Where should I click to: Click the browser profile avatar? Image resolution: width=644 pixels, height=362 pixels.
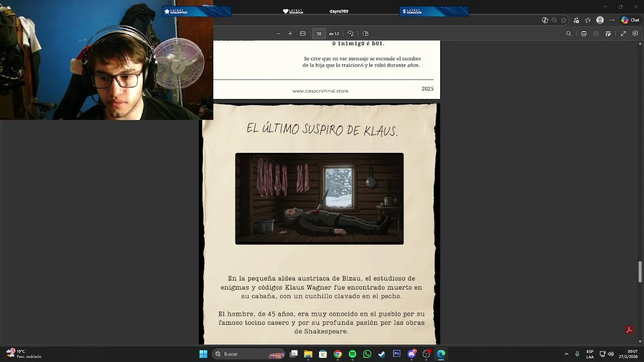point(600,20)
